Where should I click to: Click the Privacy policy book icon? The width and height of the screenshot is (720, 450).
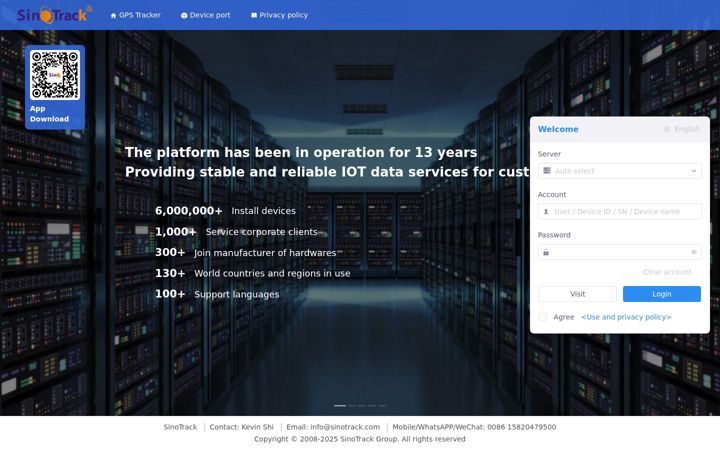(x=254, y=15)
